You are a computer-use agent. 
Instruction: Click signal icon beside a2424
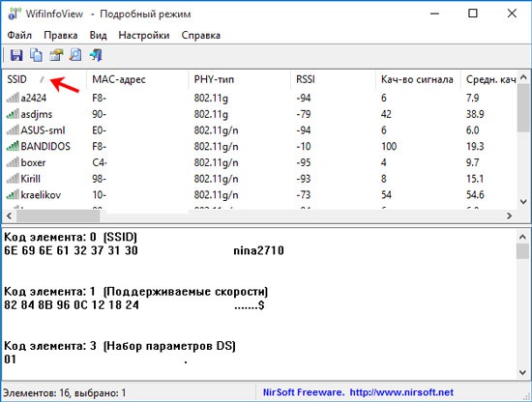(13, 98)
